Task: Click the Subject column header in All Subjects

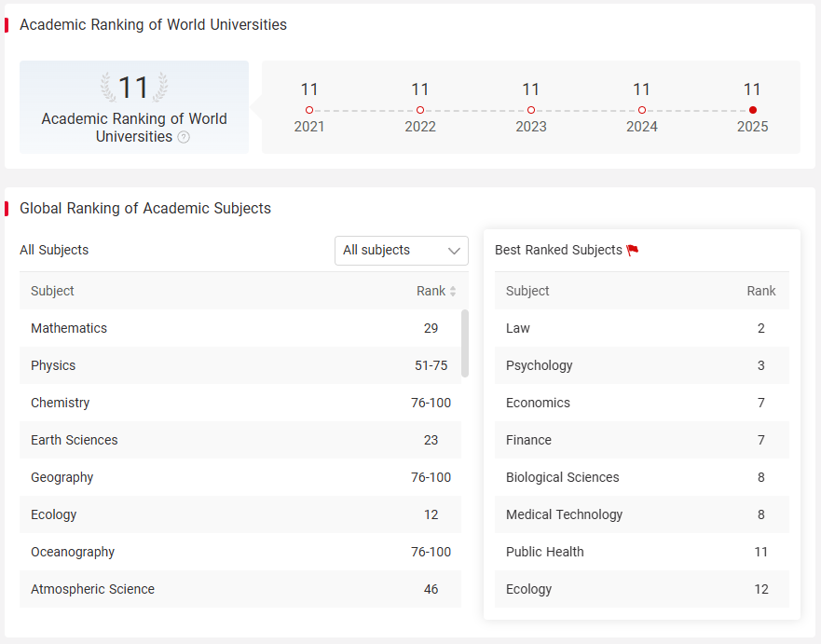Action: [52, 291]
